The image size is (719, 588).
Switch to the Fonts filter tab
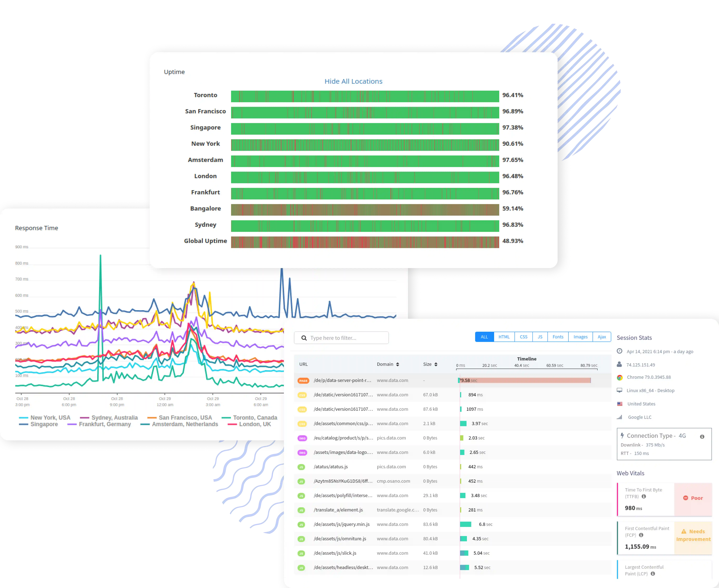558,337
